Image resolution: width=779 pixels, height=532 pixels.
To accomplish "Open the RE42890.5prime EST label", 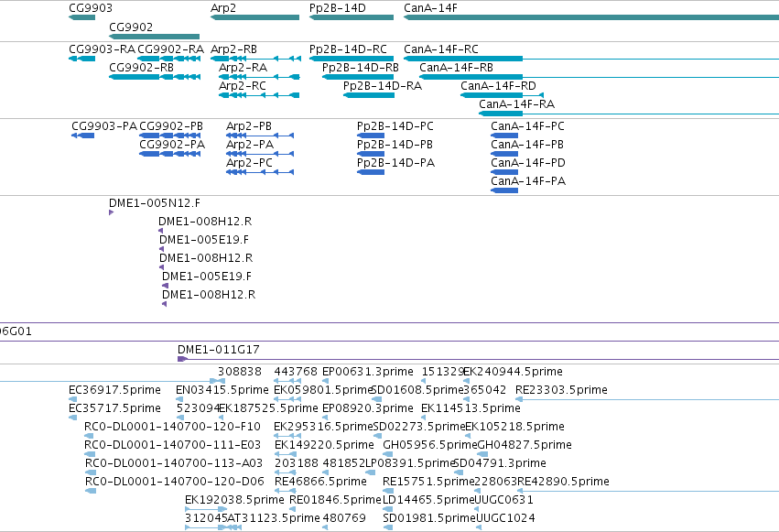I will pyautogui.click(x=563, y=482).
